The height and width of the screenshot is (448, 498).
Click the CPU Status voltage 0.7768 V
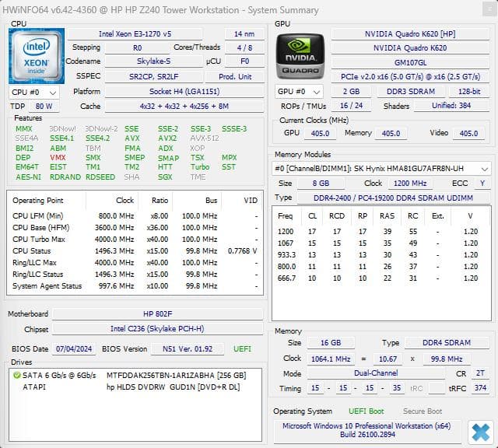242,251
